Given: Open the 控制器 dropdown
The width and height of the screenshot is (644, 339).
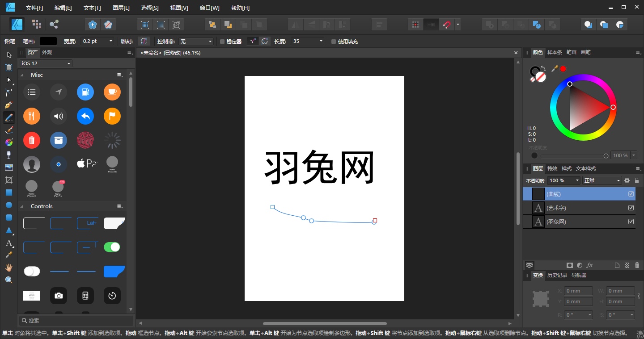Looking at the screenshot, I should pyautogui.click(x=196, y=41).
